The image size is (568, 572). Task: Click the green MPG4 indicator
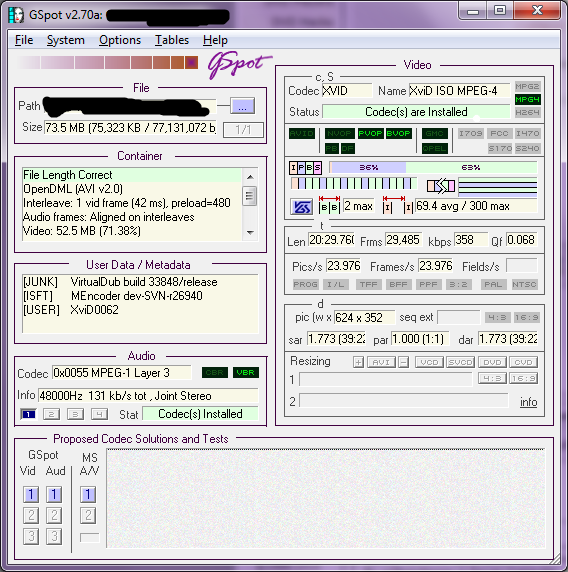(x=527, y=100)
